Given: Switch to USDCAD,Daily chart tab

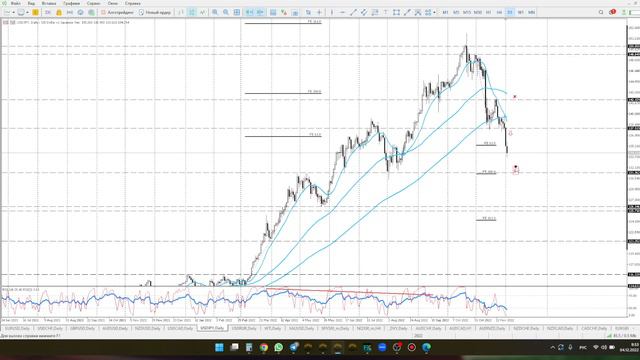Looking at the screenshot, I should (x=180, y=328).
